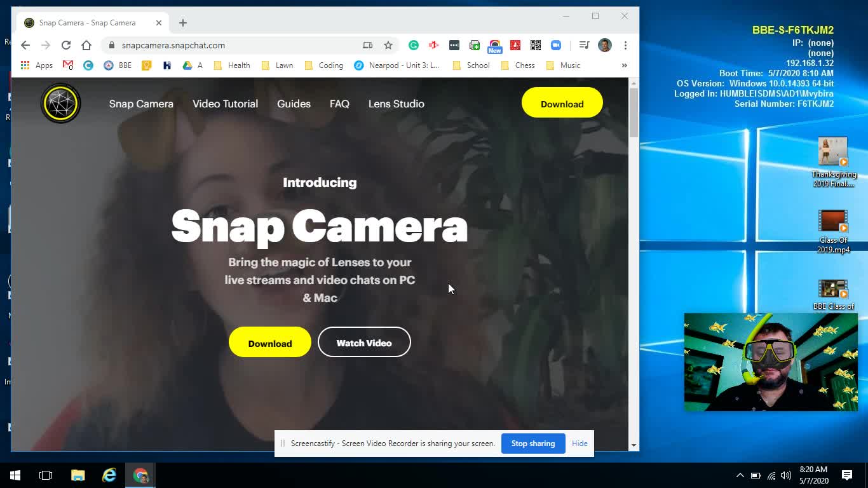Expand the School bookmarks folder
The image size is (868, 488).
[471, 65]
